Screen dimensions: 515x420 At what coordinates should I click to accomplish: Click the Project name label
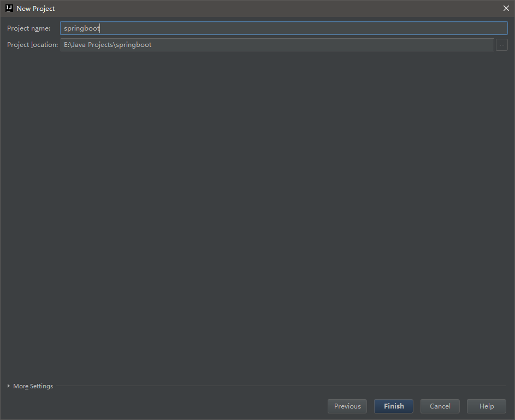28,28
